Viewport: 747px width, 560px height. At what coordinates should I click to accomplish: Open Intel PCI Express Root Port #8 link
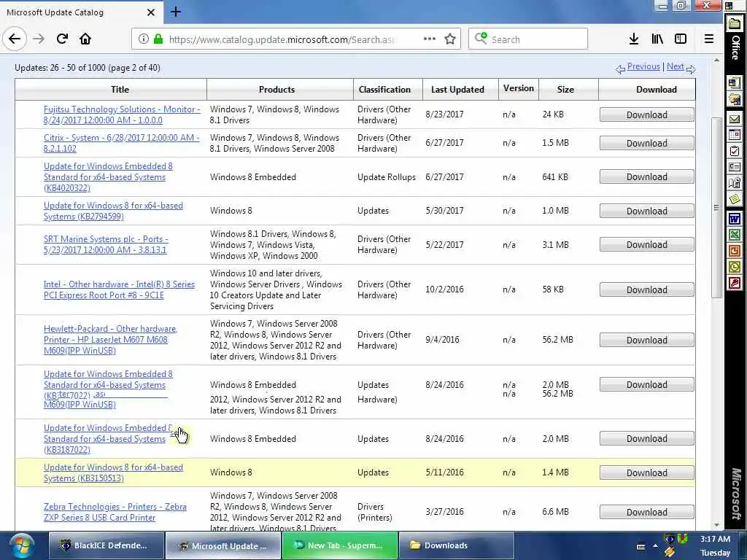tap(119, 289)
